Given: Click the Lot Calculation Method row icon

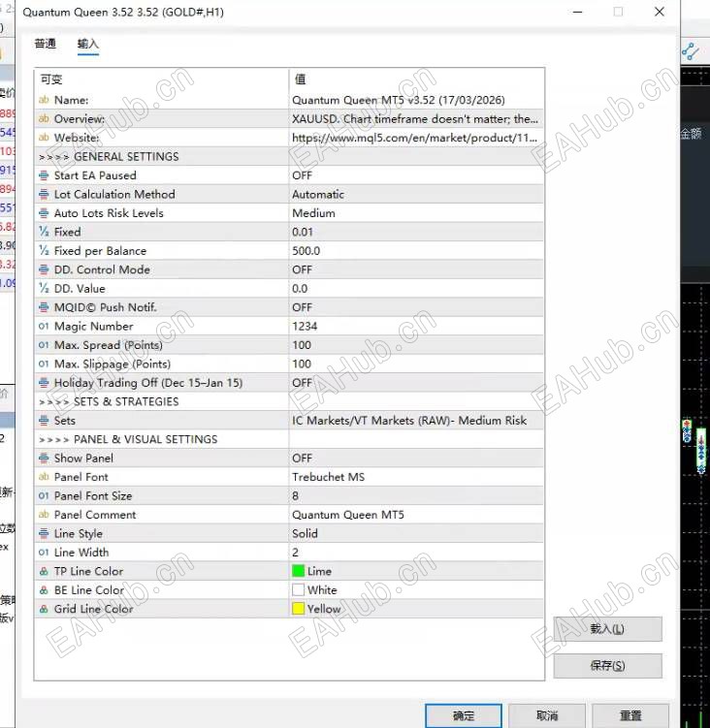Looking at the screenshot, I should (x=44, y=194).
